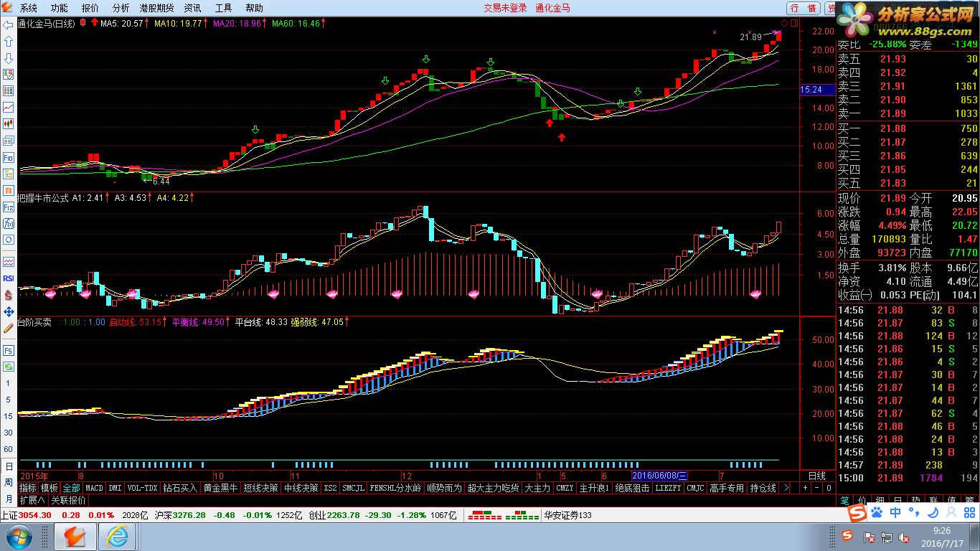Viewport: 980px width, 551px height.
Task: Click the wave line chart icon above RSI
Action: click(x=9, y=262)
